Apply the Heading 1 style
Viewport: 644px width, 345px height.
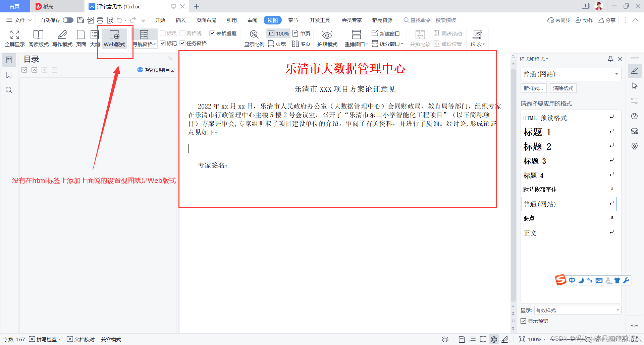tap(569, 132)
